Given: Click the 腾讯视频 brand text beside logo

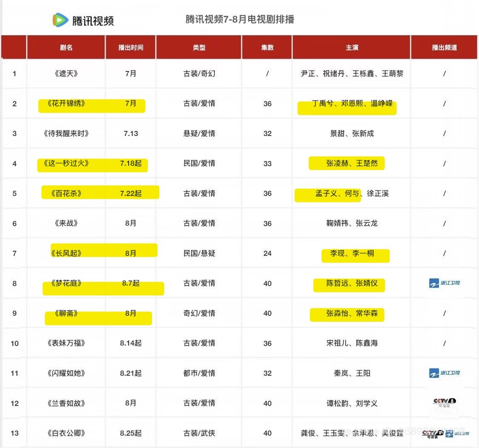Looking at the screenshot, I should [93, 21].
